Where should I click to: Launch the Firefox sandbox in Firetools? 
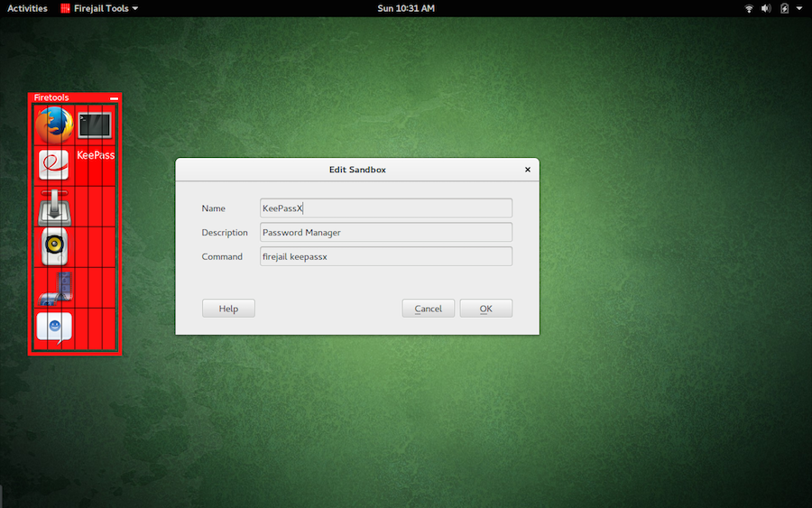54,125
